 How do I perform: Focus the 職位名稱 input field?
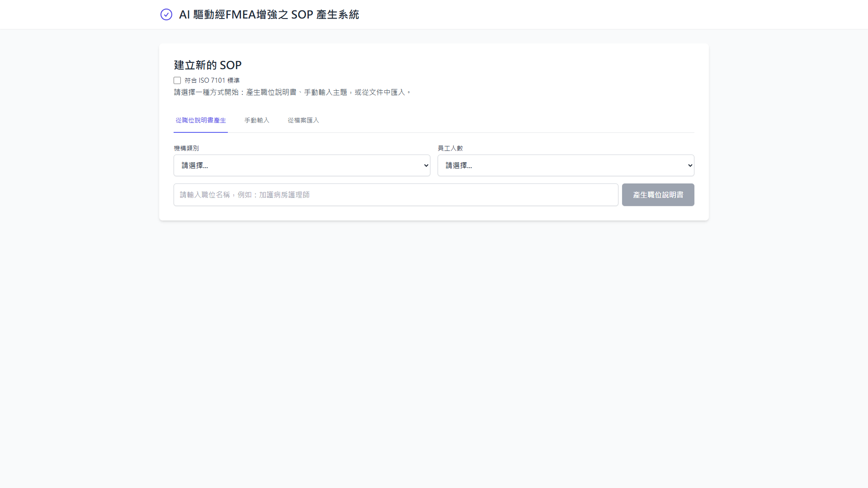pos(396,195)
